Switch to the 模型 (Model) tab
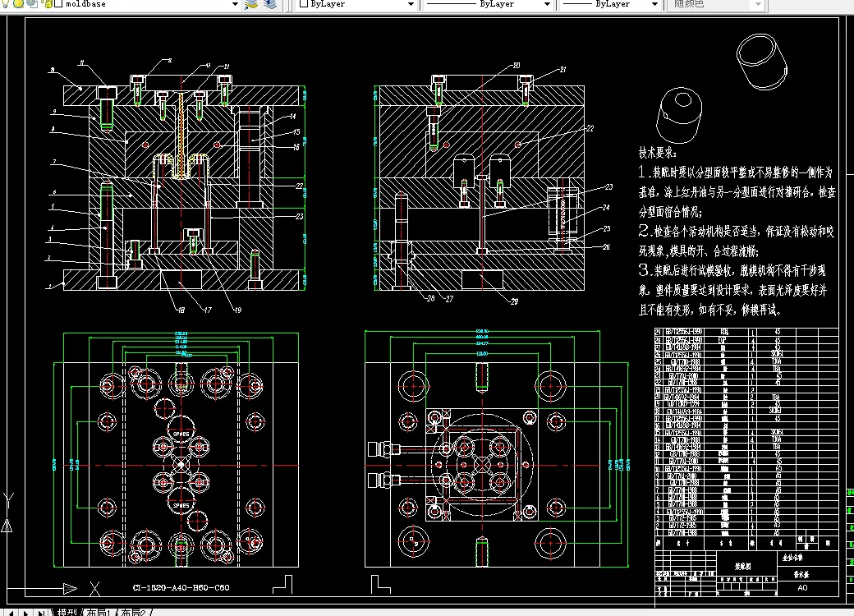Screen dimensions: 854x616 (67, 612)
